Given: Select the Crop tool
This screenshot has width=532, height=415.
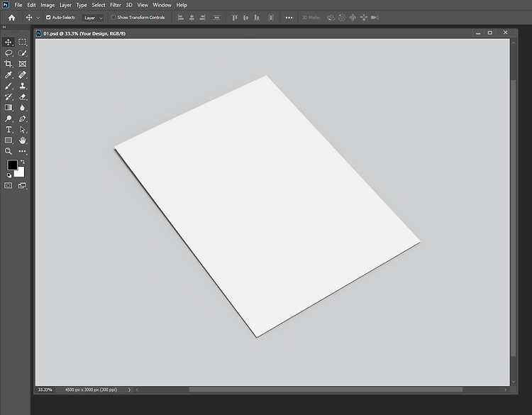Looking at the screenshot, I should click(x=8, y=64).
